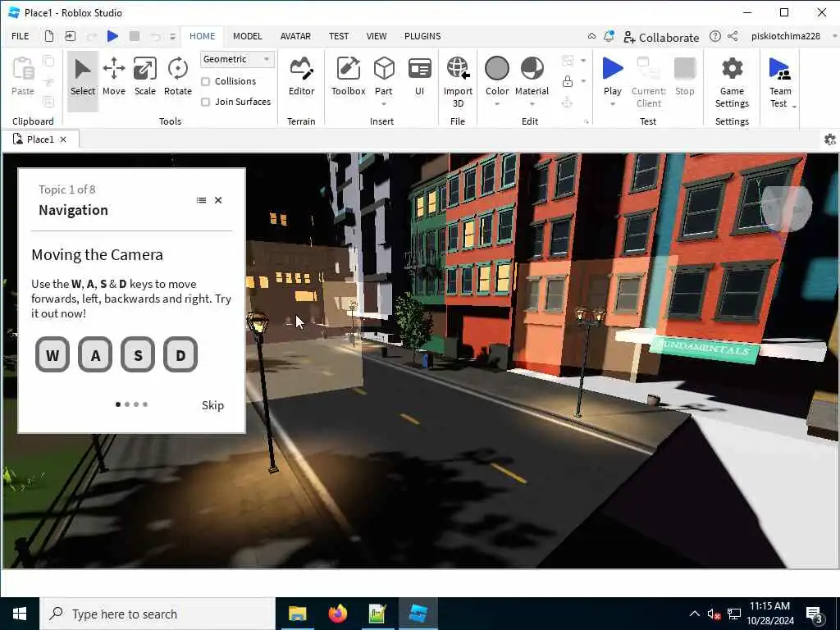Switch to the PLUGINS tab

click(x=422, y=36)
